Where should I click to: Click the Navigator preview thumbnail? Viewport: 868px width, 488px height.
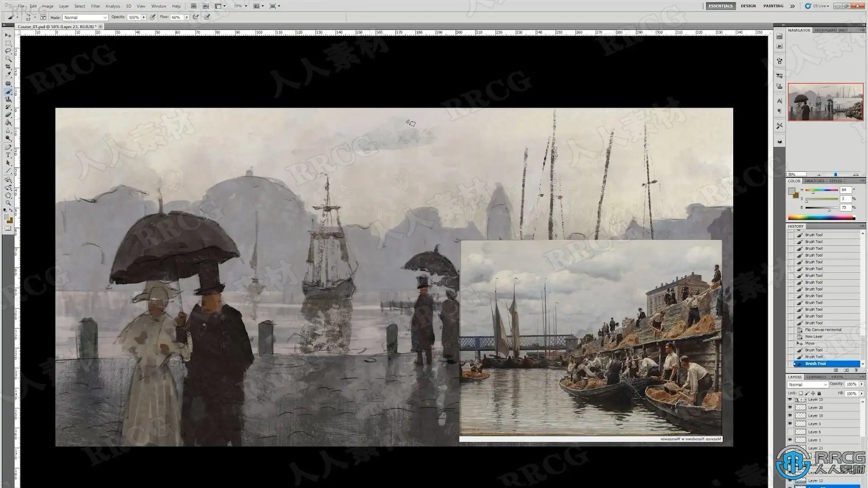826,102
